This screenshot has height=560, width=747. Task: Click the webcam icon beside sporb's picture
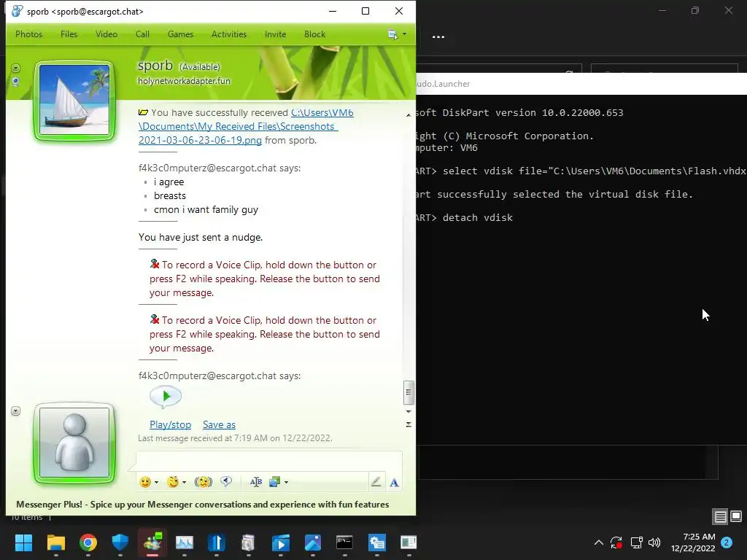(x=16, y=82)
